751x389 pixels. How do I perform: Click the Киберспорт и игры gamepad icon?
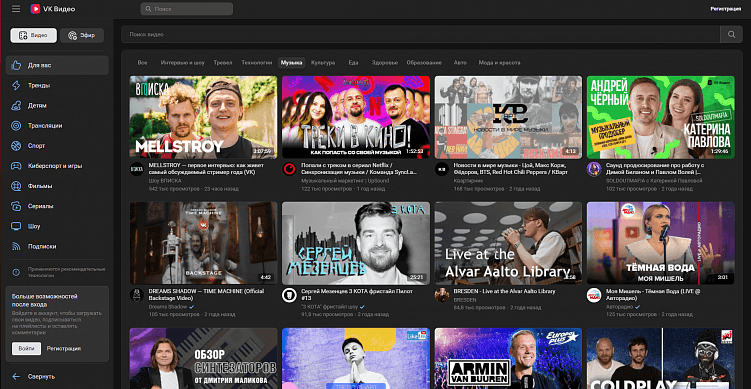point(16,166)
